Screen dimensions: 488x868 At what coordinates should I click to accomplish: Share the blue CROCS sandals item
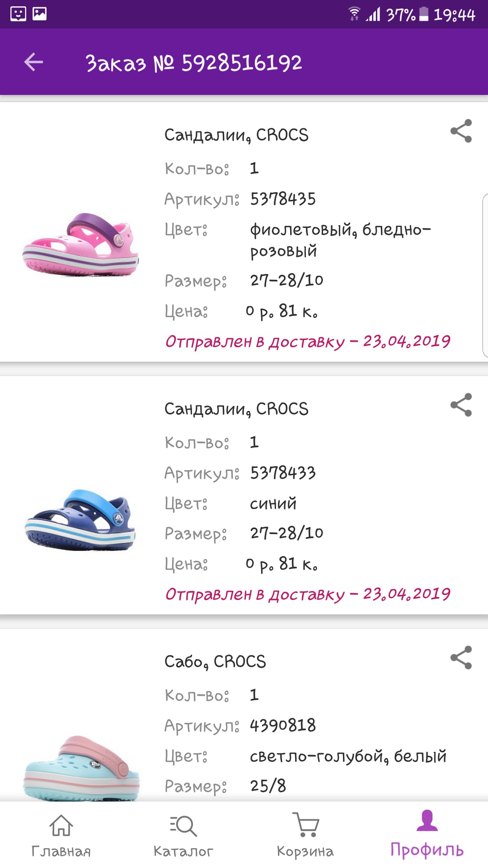(x=461, y=405)
